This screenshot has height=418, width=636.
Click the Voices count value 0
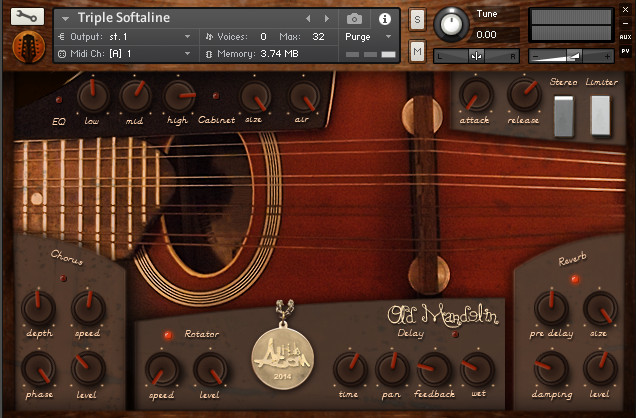point(263,37)
